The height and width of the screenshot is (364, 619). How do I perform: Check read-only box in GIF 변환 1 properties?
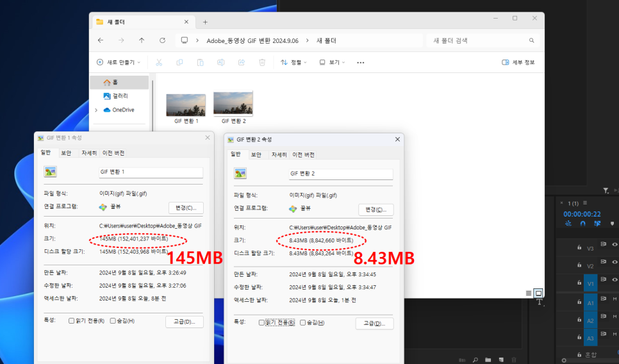pyautogui.click(x=72, y=321)
